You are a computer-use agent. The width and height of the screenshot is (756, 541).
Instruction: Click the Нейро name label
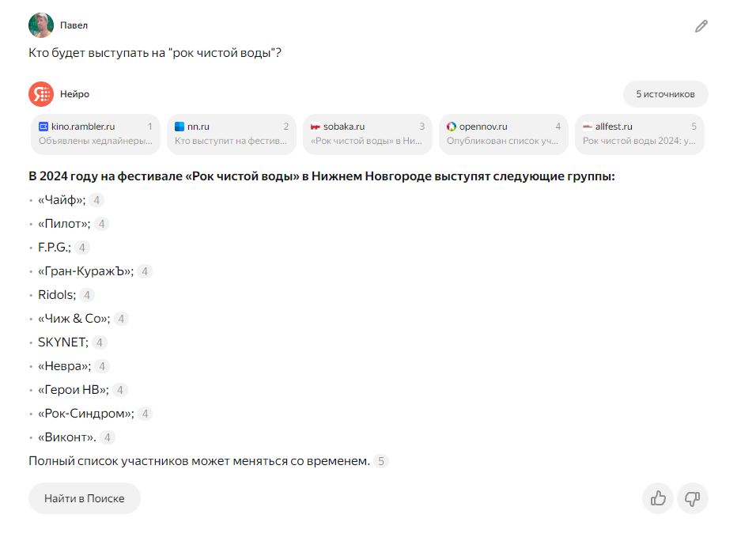[x=75, y=94]
